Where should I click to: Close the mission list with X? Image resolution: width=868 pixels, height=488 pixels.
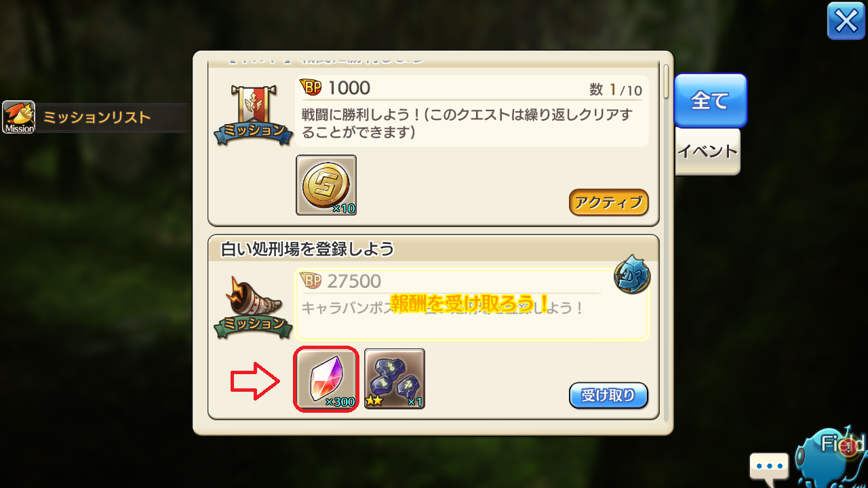coord(846,21)
